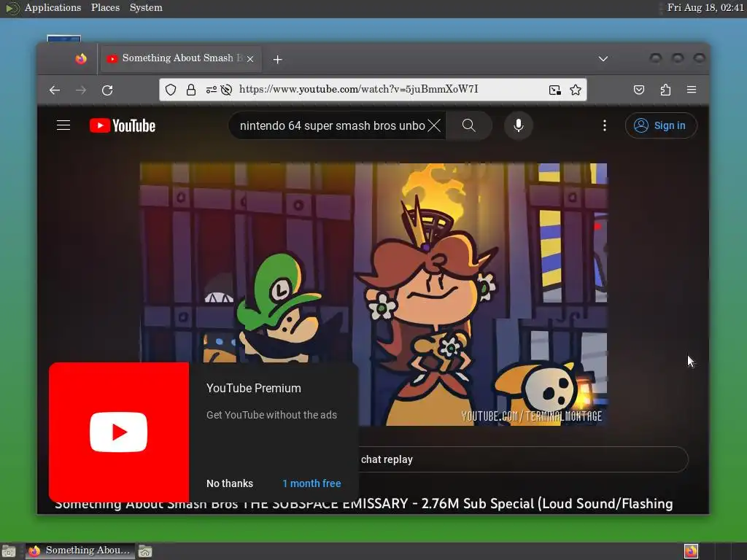The height and width of the screenshot is (560, 747).
Task: Close the Something About Smash tab
Action: [251, 58]
